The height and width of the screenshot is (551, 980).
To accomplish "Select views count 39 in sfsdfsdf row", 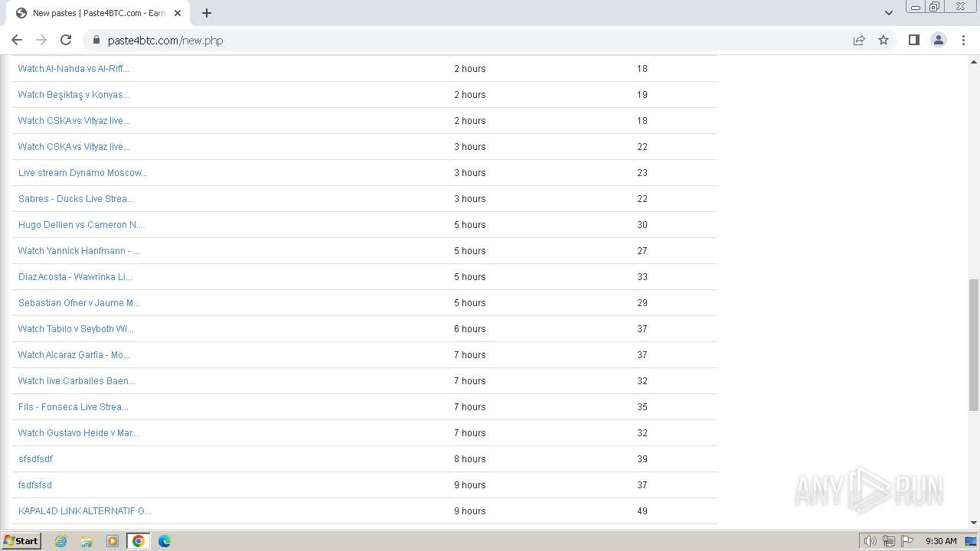I will point(642,459).
